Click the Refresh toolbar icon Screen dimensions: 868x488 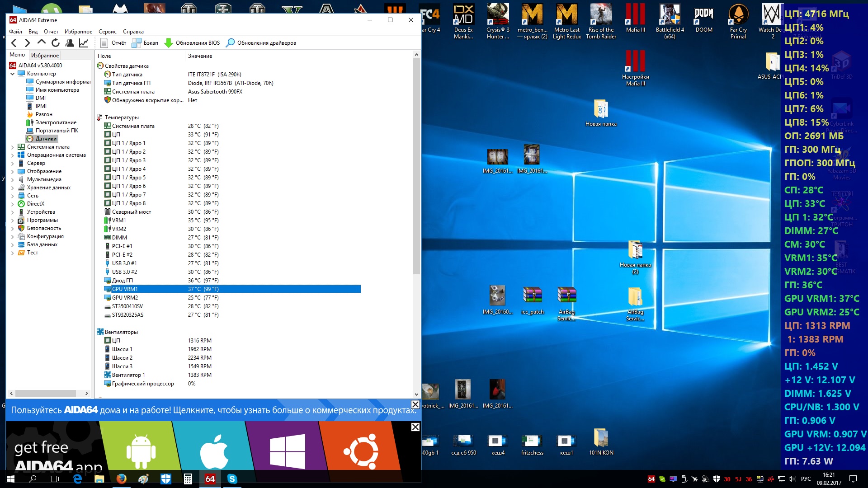coord(56,43)
